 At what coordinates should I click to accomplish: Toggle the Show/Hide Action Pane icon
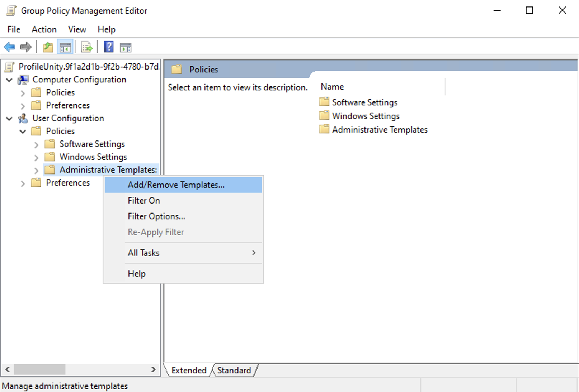pos(126,47)
